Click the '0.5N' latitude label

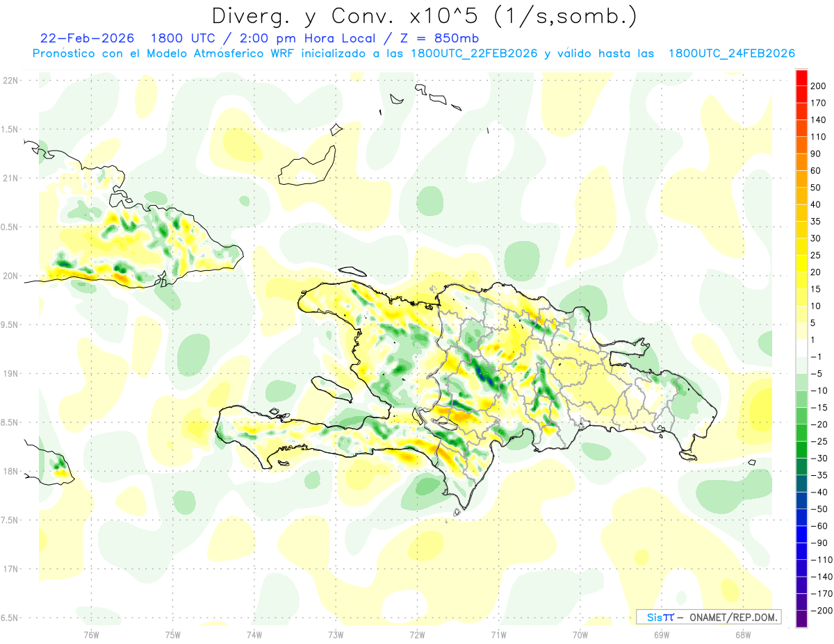tap(8, 227)
